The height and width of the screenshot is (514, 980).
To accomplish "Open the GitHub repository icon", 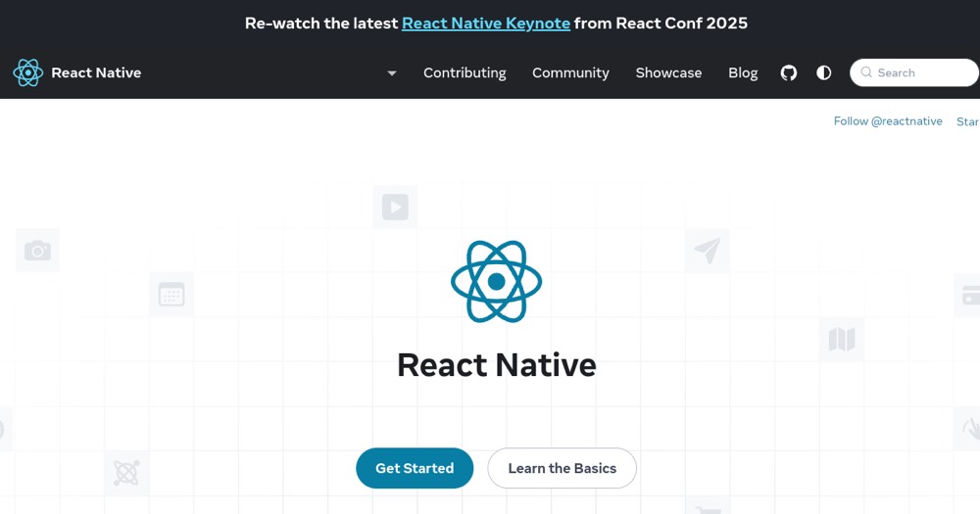I will (789, 73).
